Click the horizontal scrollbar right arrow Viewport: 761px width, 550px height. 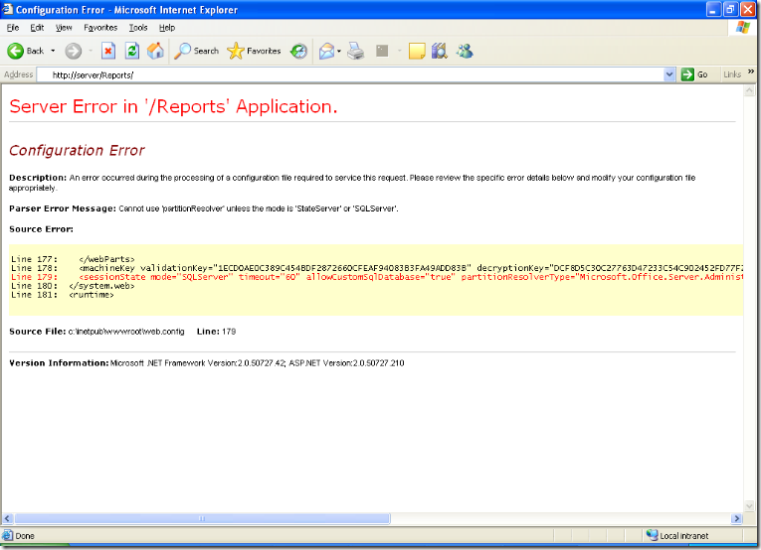[737, 519]
